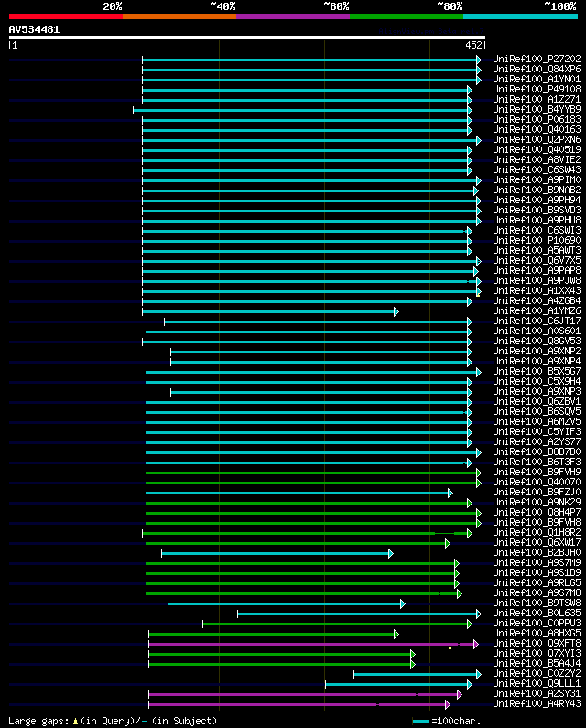
Task: Select the UniRef100_A4RY43 label
Action: pos(537,704)
